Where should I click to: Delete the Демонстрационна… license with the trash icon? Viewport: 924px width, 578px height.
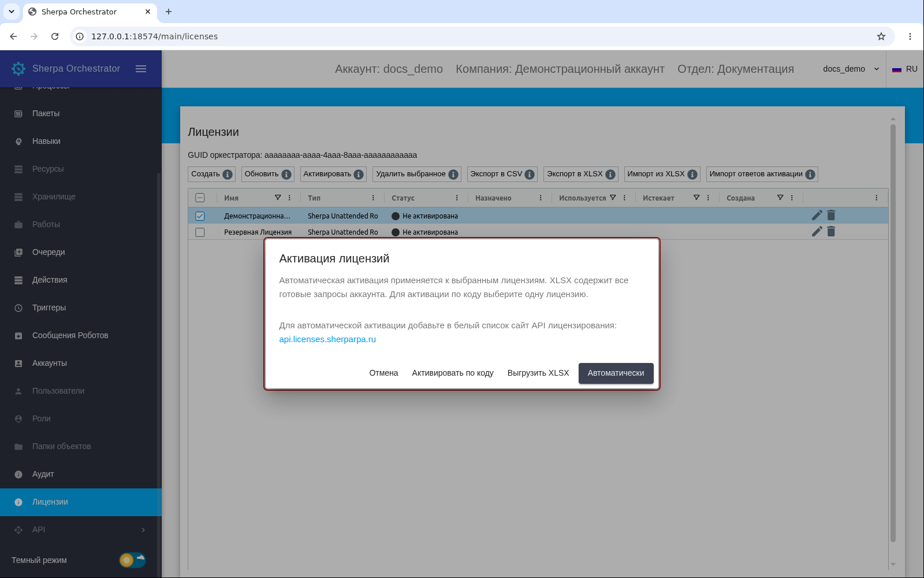[x=831, y=216]
